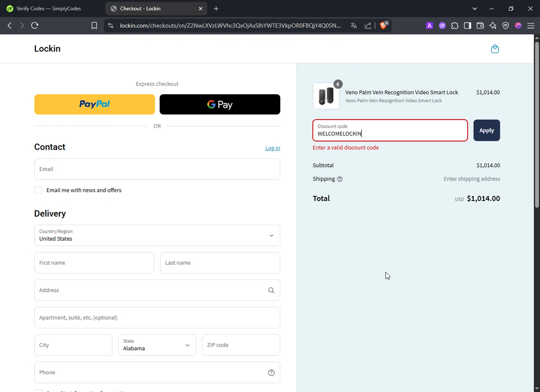Click the 'Enter a valid discount code' message

pyautogui.click(x=346, y=148)
